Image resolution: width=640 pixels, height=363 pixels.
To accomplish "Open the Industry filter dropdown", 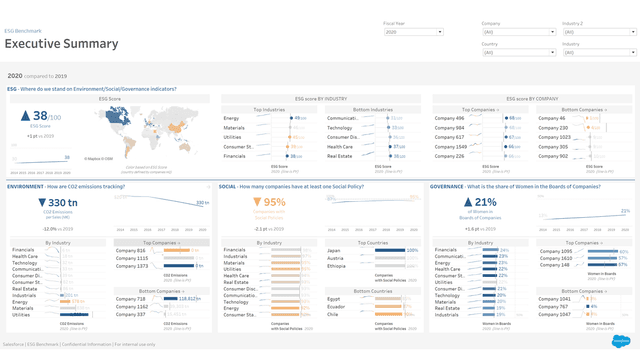I will [x=600, y=52].
